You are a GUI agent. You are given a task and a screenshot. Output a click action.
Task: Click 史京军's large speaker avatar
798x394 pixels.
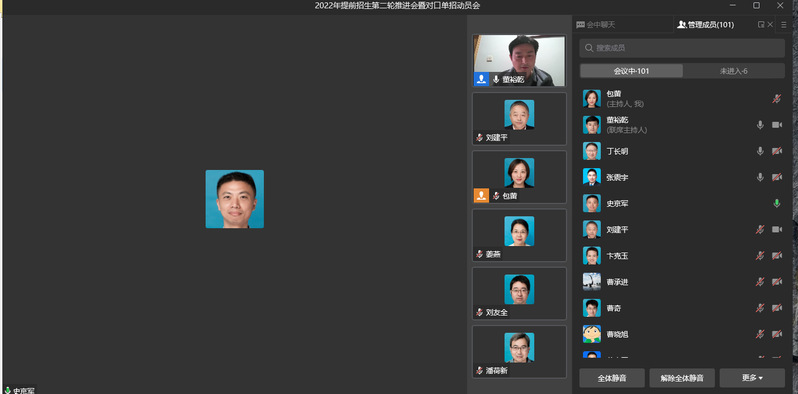point(235,199)
